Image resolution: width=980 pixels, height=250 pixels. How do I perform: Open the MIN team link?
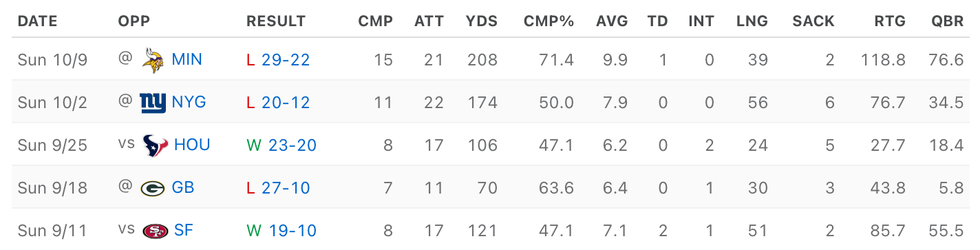pos(187,59)
